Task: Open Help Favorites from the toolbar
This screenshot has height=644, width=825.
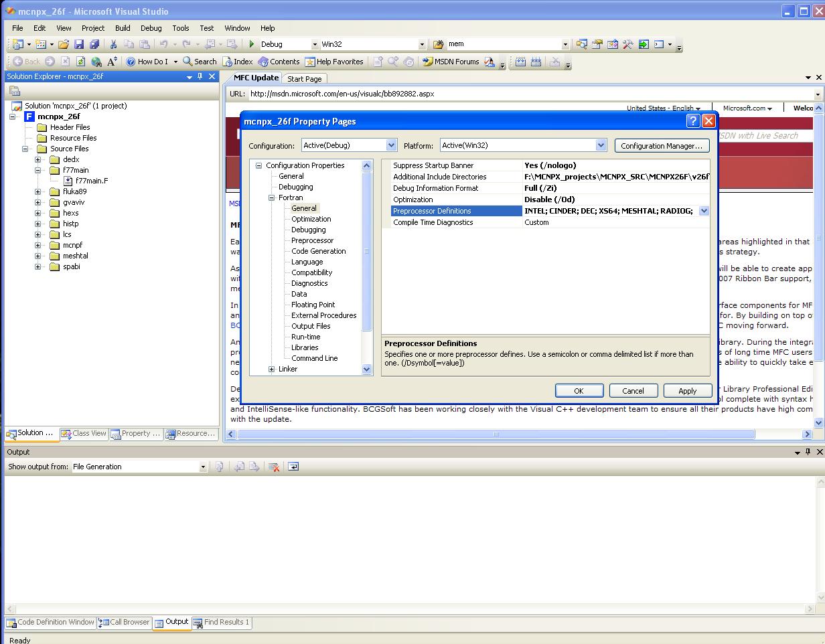Action: tap(334, 62)
